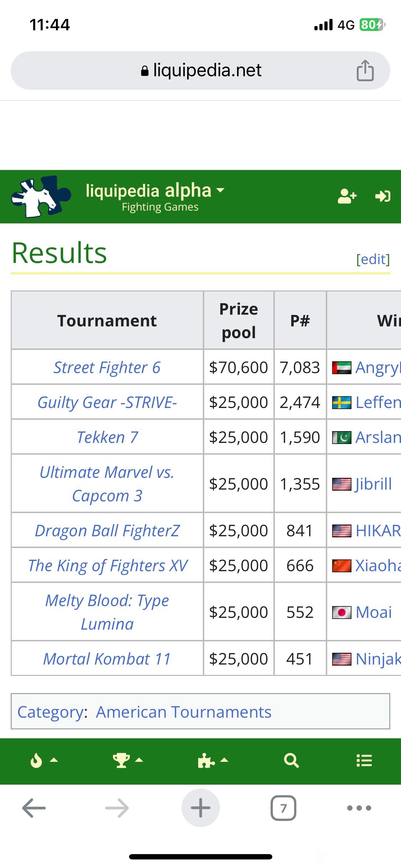
Task: Go back with the browser back arrow
Action: point(34,808)
